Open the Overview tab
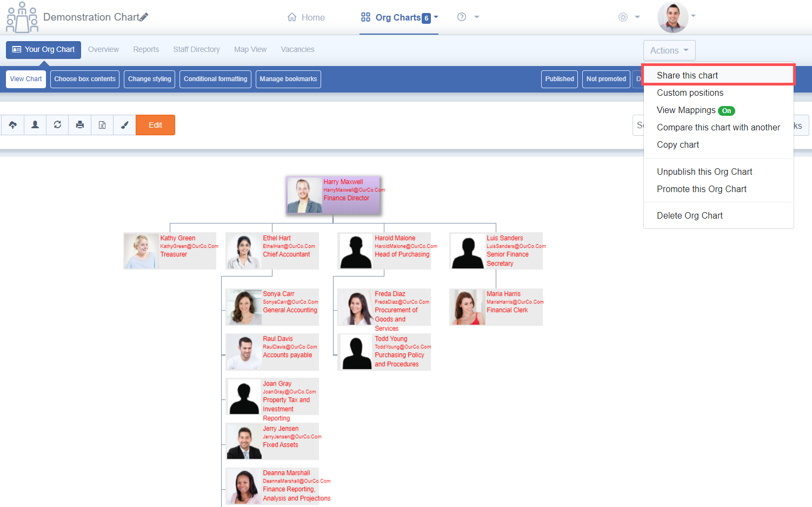The width and height of the screenshot is (812, 507). (103, 49)
